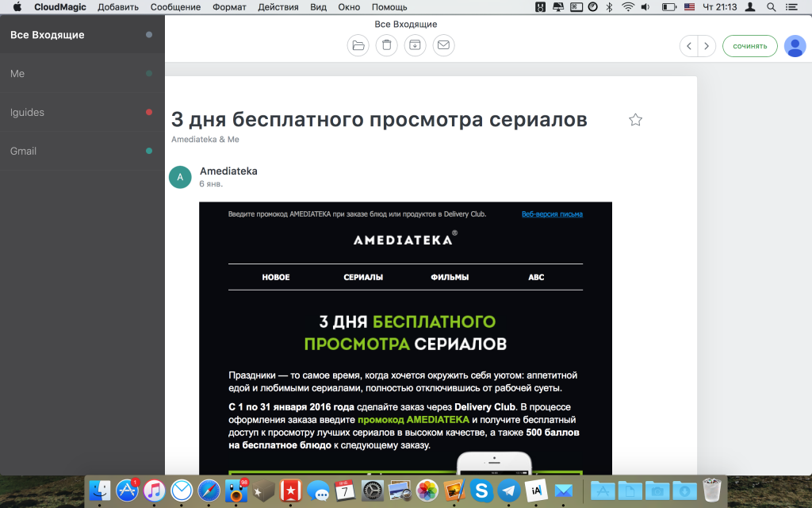
Task: Open Messages in the Dock
Action: coord(318,491)
